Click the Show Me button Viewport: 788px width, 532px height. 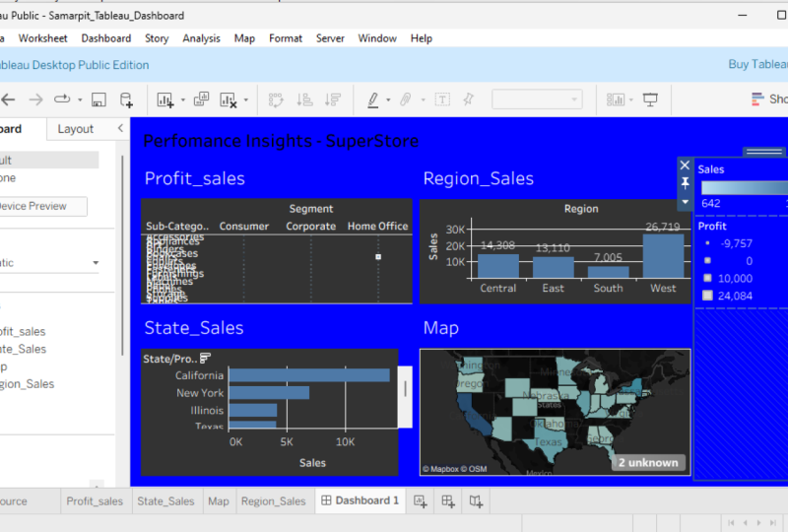[x=770, y=100]
